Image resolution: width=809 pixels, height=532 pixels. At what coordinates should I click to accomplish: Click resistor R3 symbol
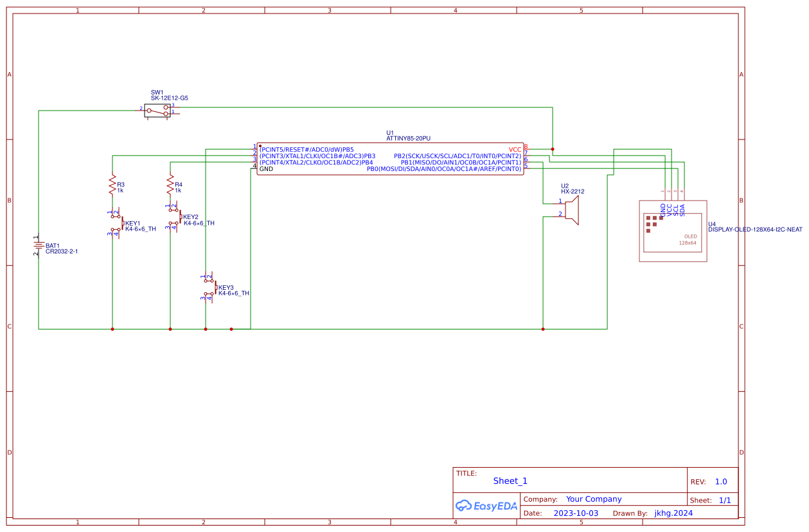[113, 184]
